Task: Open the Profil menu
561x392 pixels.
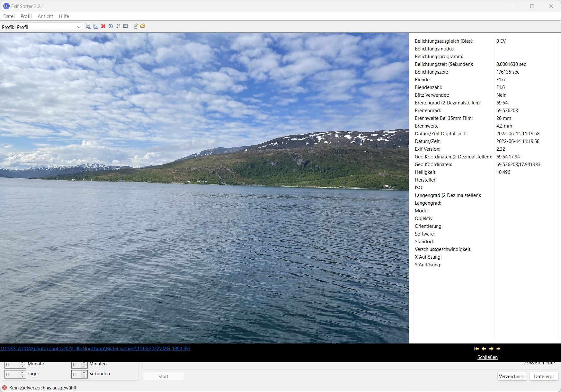Action: pos(26,16)
